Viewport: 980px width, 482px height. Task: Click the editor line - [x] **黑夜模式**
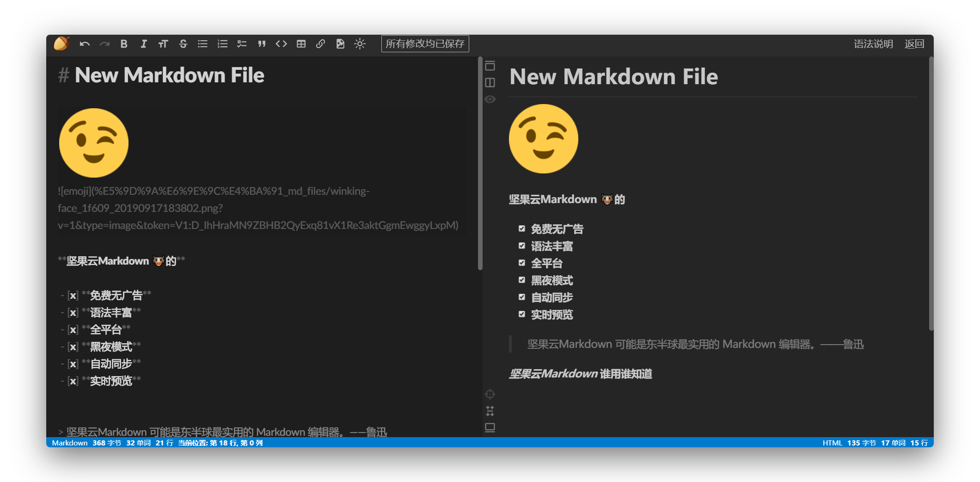101,346
